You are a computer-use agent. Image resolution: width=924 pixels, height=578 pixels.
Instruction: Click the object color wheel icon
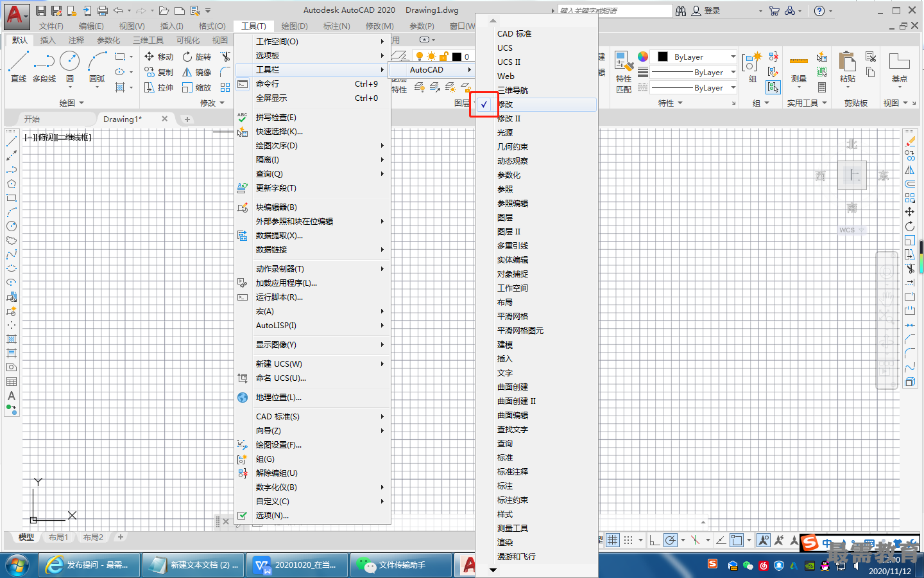tap(642, 57)
